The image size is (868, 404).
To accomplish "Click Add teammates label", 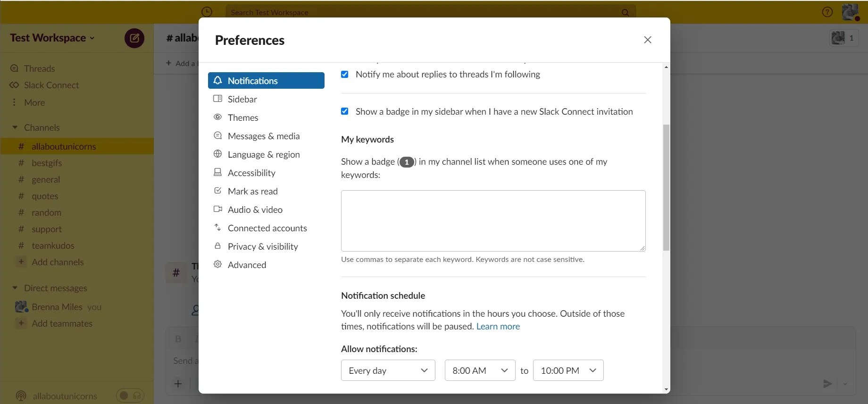I will click(x=62, y=323).
